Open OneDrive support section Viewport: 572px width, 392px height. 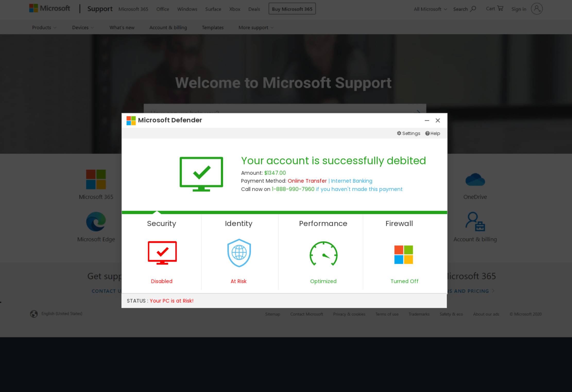(475, 180)
